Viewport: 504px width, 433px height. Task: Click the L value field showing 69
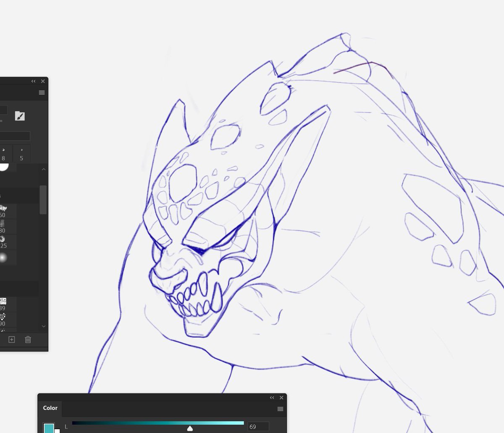point(258,427)
